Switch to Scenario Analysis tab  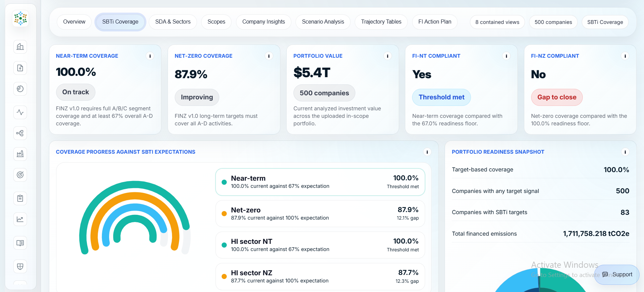point(323,22)
